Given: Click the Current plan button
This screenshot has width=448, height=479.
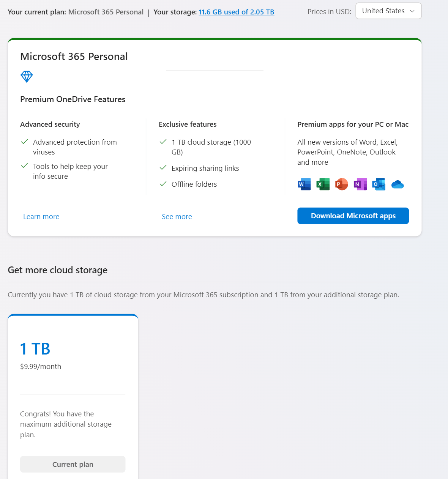Looking at the screenshot, I should point(73,464).
